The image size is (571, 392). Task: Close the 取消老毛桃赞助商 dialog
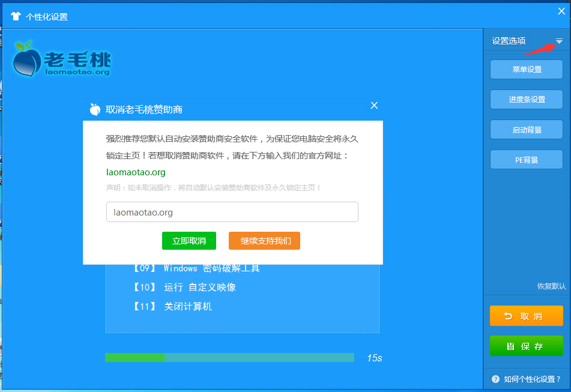pos(374,106)
